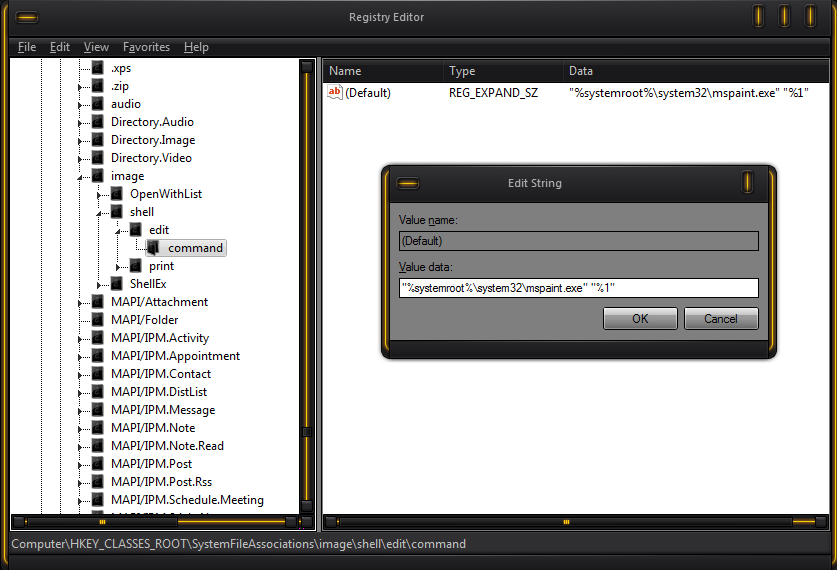Click the MAPI/IPM.Contact folder icon

click(98, 374)
